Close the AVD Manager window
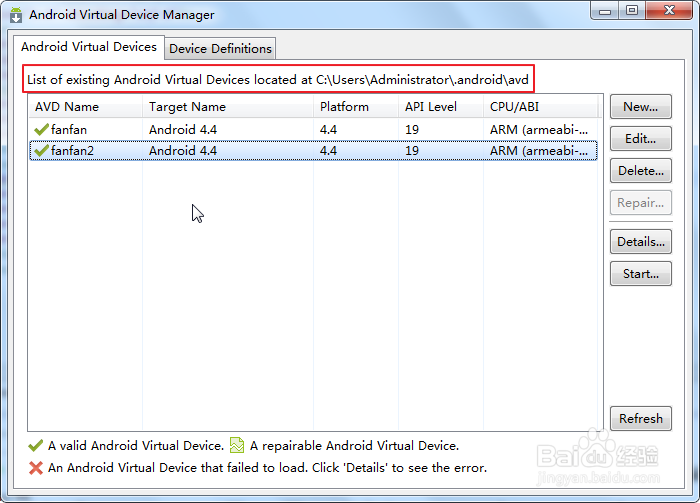700x503 pixels. [x=666, y=11]
